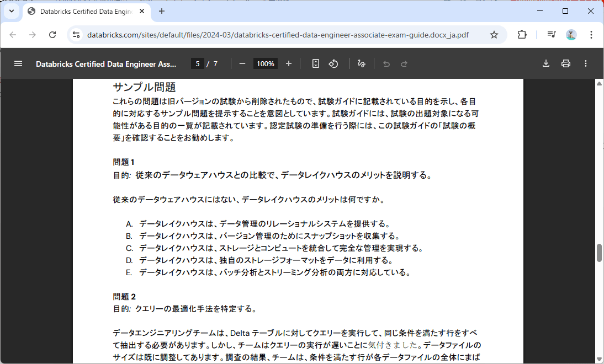Click the '問題 2' heading
Image resolution: width=604 pixels, height=364 pixels.
pos(124,297)
